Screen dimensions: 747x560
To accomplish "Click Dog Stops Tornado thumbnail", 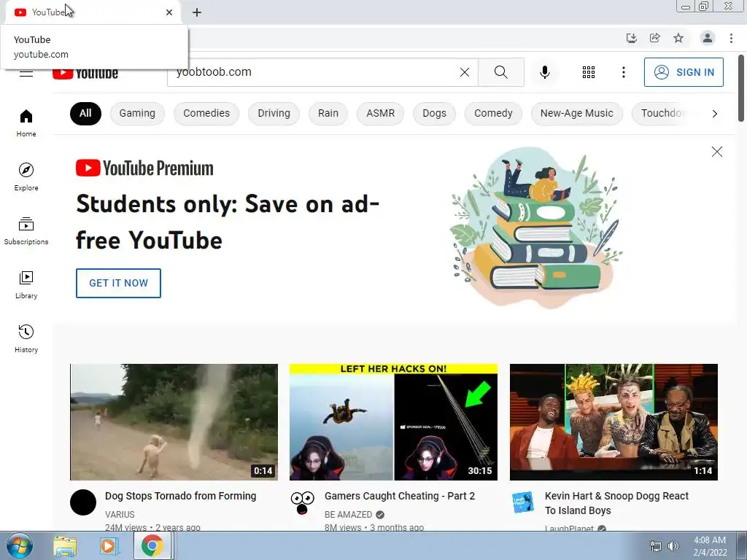I will click(174, 422).
